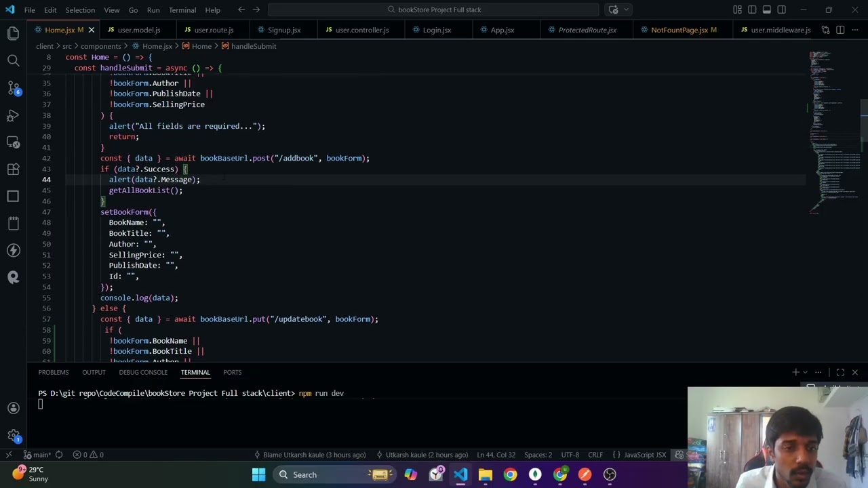The image size is (868, 488).
Task: Add a new terminal with plus button
Action: [795, 372]
